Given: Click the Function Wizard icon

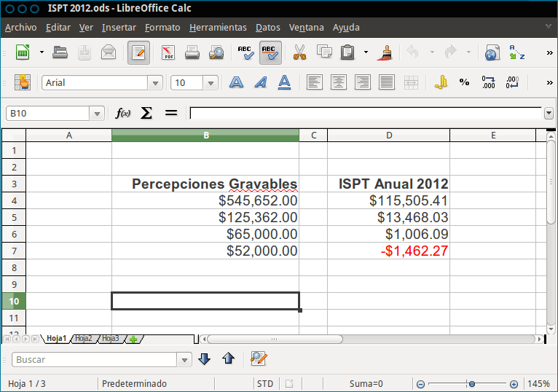Looking at the screenshot, I should click(123, 113).
